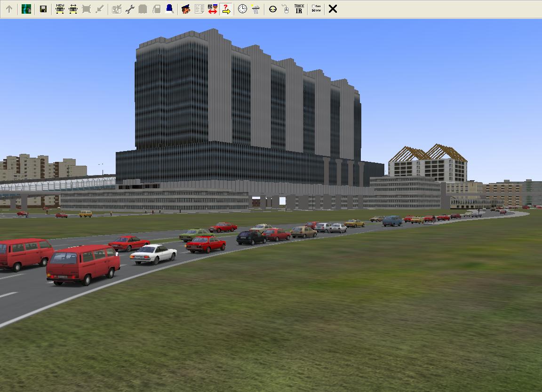
Task: Click the question mark arrow help icon
Action: (x=226, y=9)
